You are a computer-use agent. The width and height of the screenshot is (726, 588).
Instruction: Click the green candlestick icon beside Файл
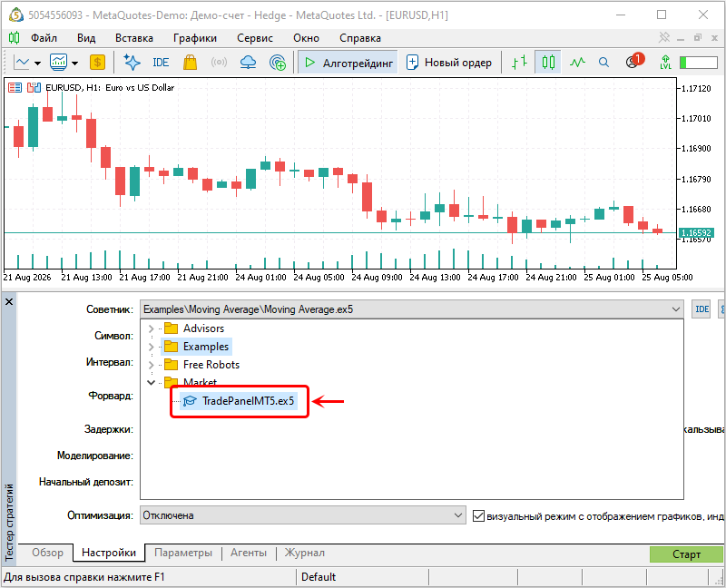pos(15,37)
